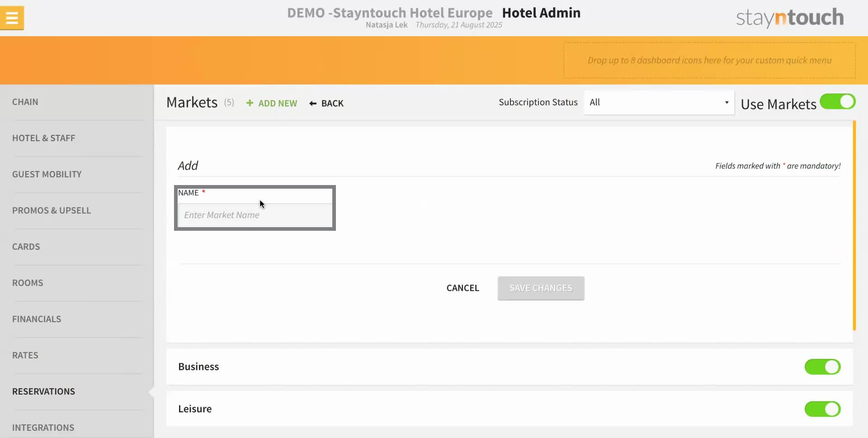868x438 pixels.
Task: Click the date Thursday, 21 August 2025
Action: 459,25
